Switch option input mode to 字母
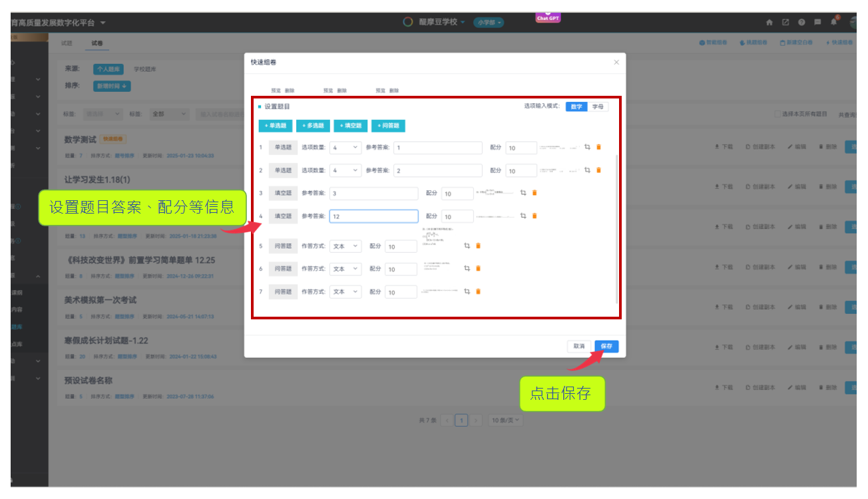 pos(598,106)
